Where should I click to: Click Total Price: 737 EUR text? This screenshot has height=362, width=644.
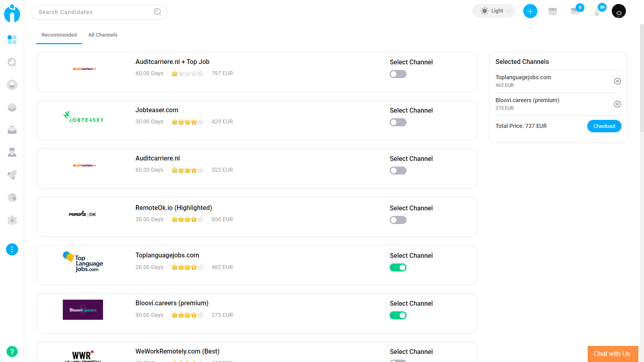[521, 126]
